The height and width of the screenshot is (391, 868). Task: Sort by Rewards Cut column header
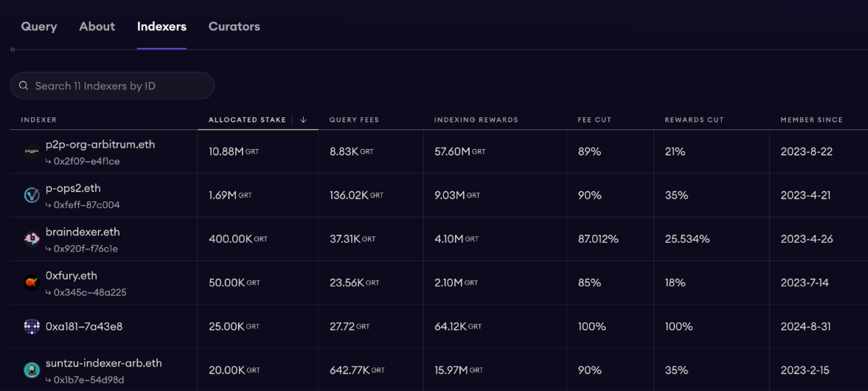pos(694,120)
